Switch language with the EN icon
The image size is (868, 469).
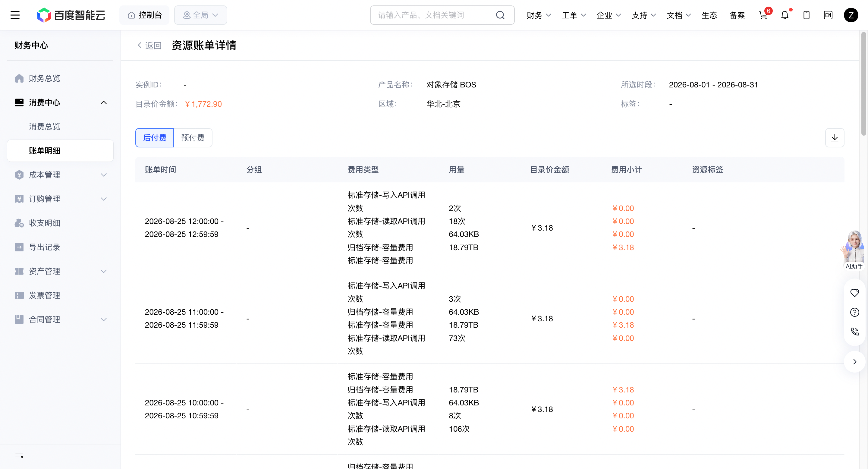(828, 15)
